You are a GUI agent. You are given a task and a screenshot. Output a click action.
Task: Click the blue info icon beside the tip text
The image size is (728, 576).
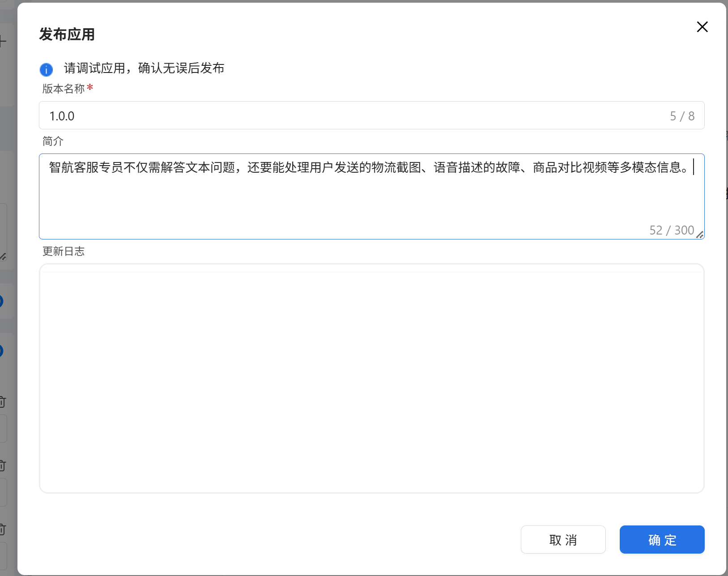[x=45, y=69]
